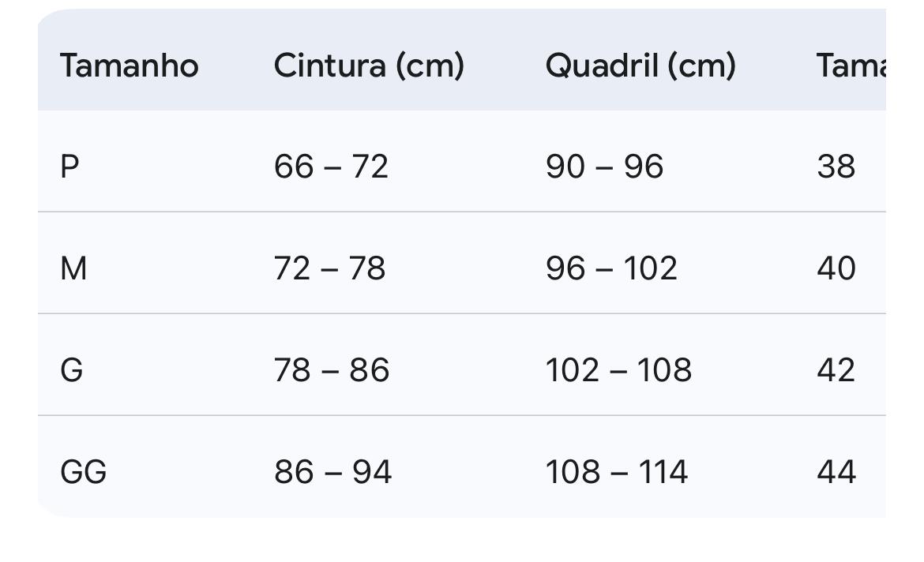Viewport: 924px width, 562px height.
Task: Select hip value 102 – 108
Action: click(618, 370)
